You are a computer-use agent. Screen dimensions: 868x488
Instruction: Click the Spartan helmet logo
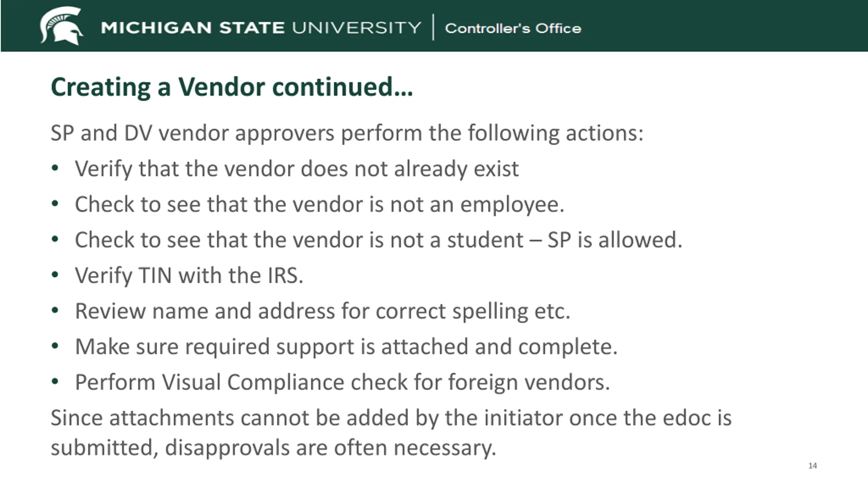coord(62,26)
